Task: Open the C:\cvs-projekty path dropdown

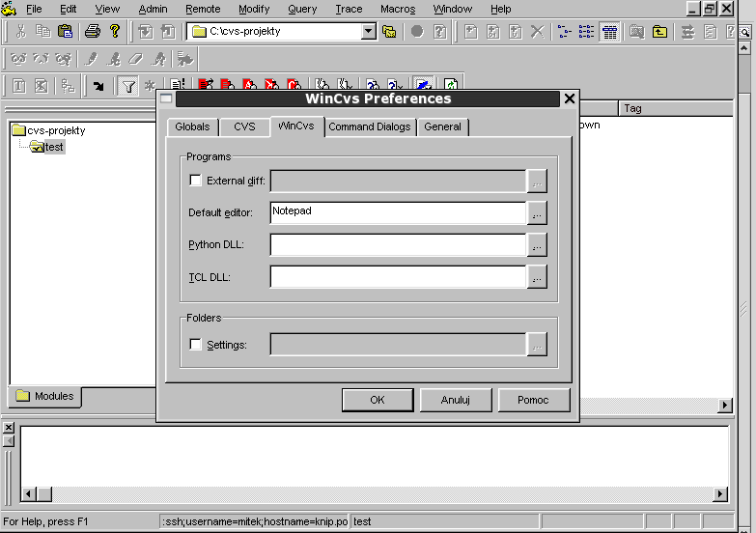Action: pyautogui.click(x=369, y=32)
